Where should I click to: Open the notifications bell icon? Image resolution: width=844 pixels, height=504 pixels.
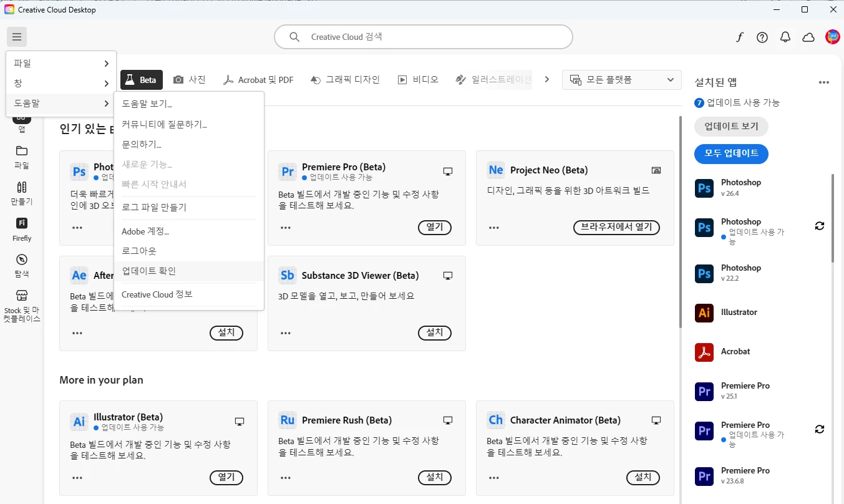click(x=785, y=37)
